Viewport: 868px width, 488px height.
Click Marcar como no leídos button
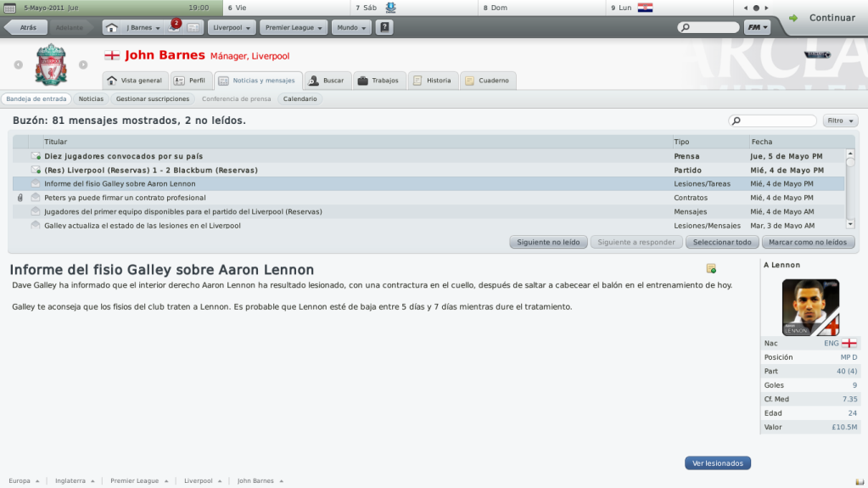pos(808,242)
